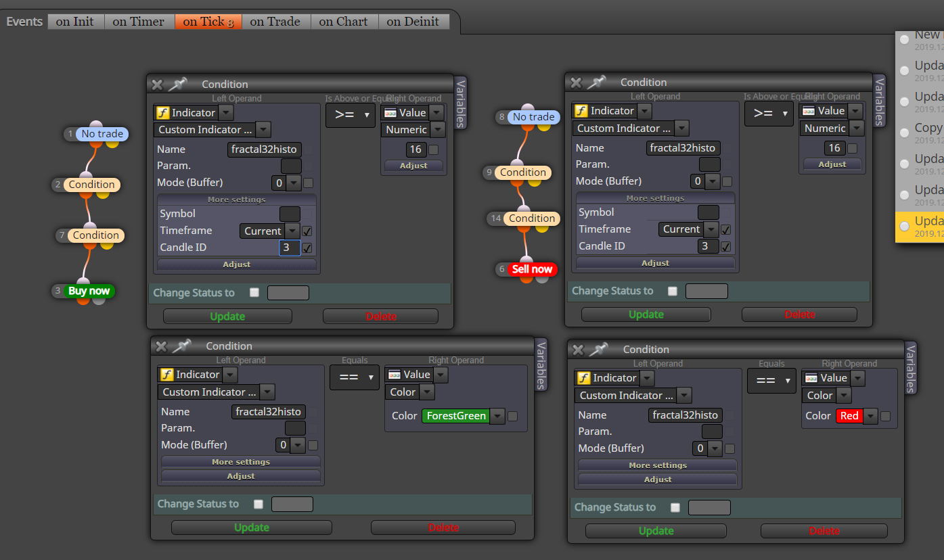
Task: Select the highlighted yellow radio button in version list
Action: [905, 227]
